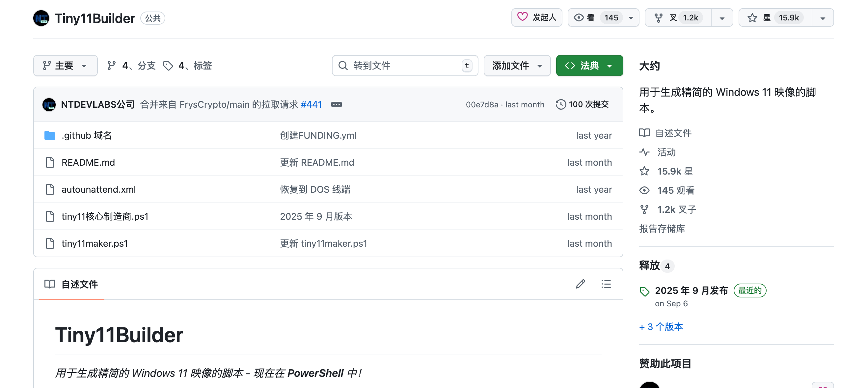The image size is (868, 388).
Task: Click the '+ 3 releases' link
Action: [x=661, y=326]
